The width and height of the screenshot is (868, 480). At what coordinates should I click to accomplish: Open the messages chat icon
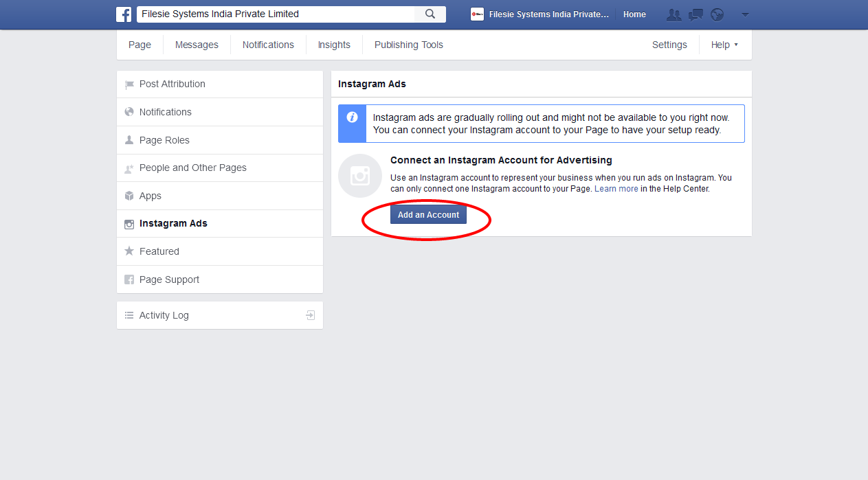[695, 14]
